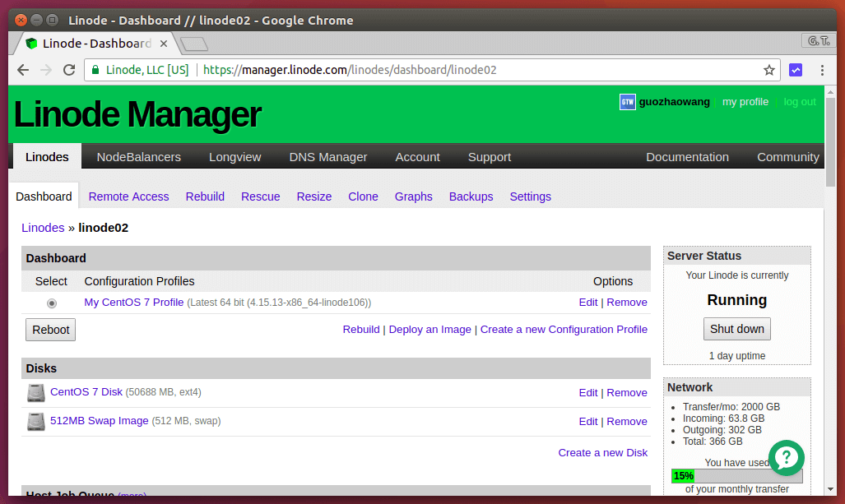Click the 512MB Swap Image disk icon
Screen dimensions: 845x504
(x=36, y=422)
